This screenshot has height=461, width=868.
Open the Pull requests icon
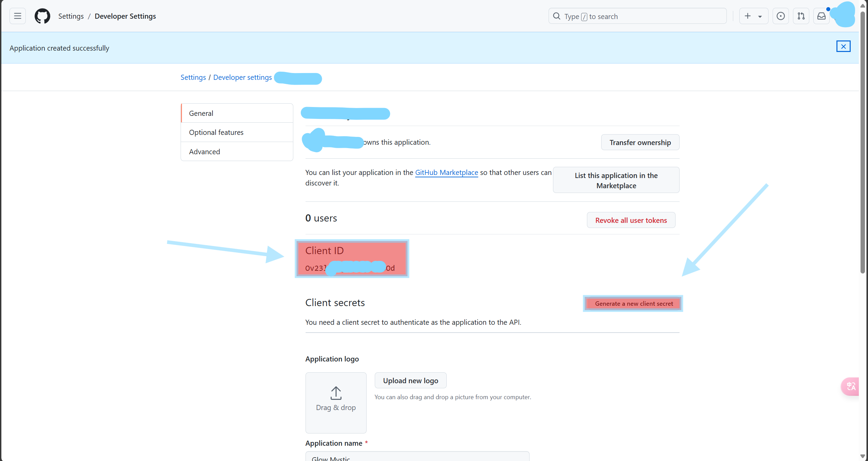point(801,16)
